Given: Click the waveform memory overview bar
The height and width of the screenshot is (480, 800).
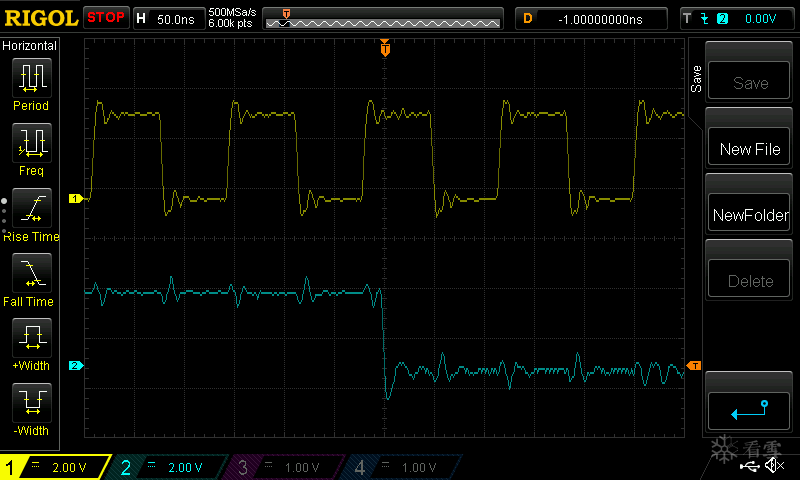Looking at the screenshot, I should 383,19.
